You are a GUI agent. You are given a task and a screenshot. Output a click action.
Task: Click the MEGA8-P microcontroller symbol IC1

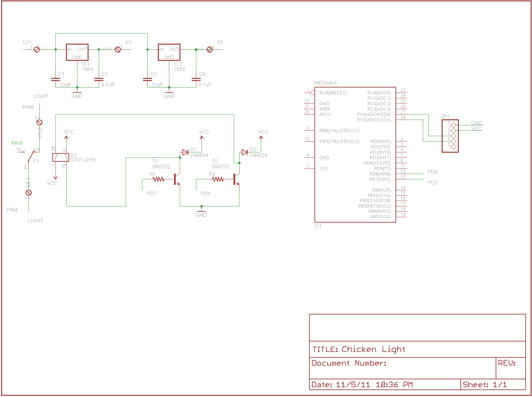pos(355,155)
